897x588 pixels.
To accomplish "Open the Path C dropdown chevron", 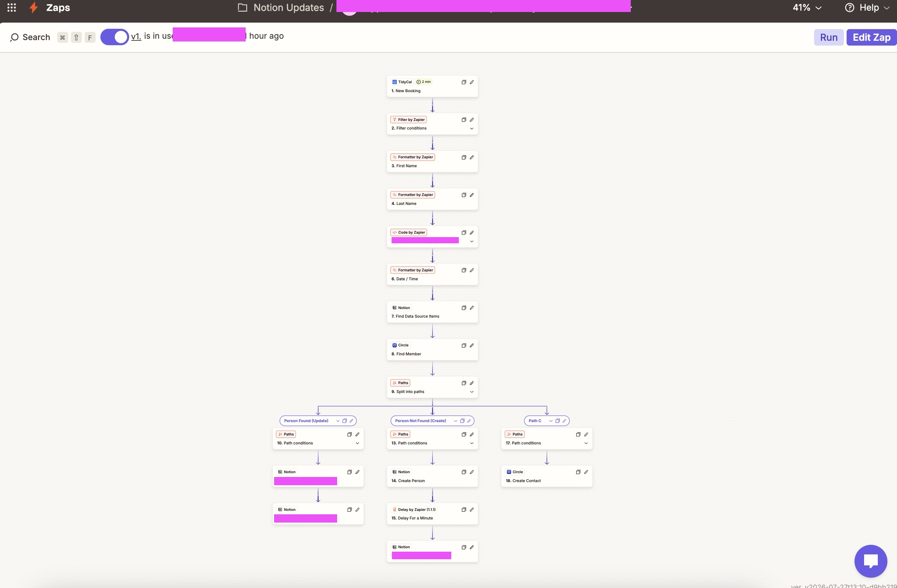I will pyautogui.click(x=551, y=421).
